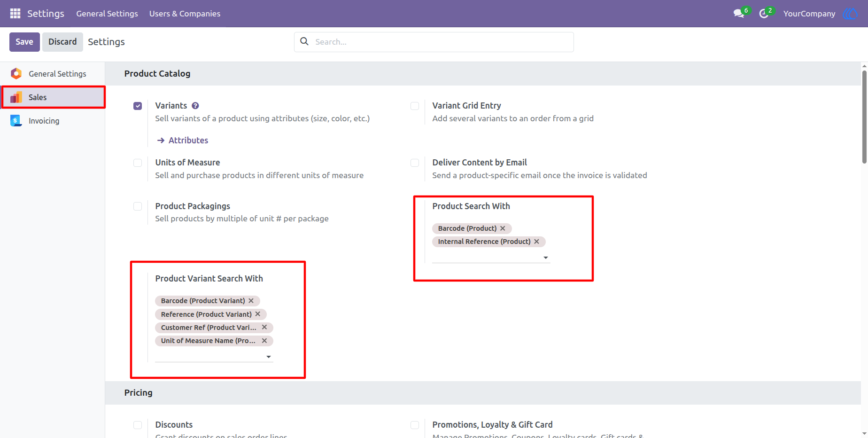Enable the Variant Grid Entry checkbox

[x=415, y=106]
